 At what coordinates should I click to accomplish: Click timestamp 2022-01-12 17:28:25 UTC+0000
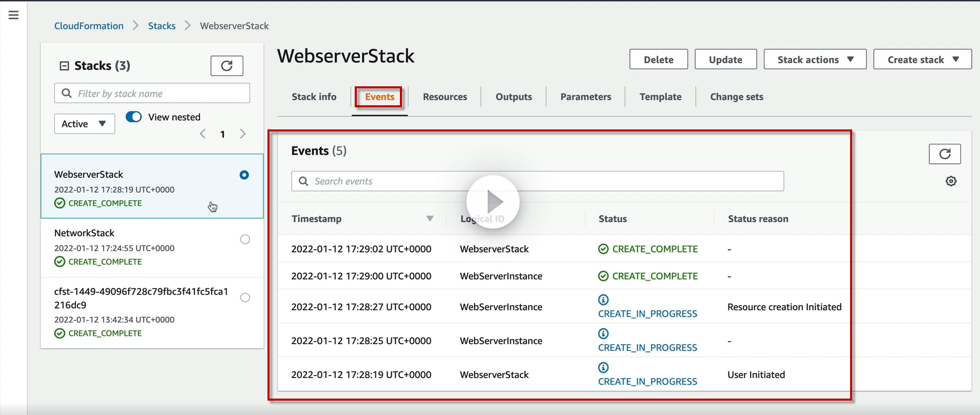pyautogui.click(x=361, y=341)
